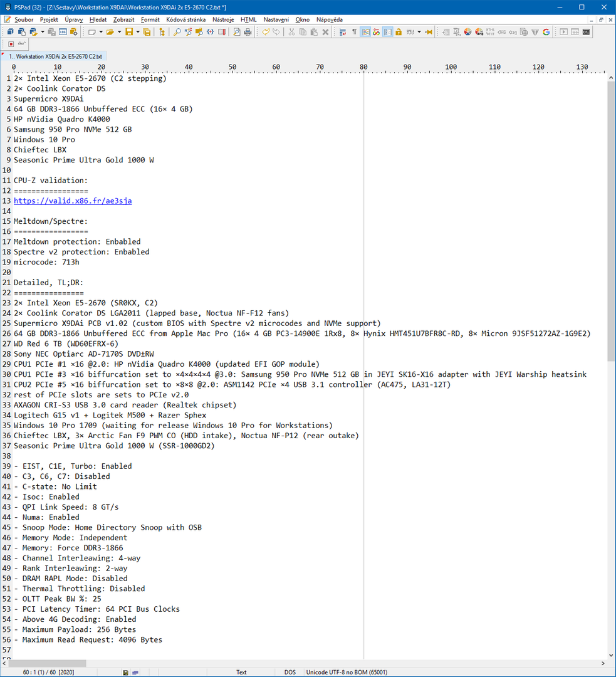Image resolution: width=616 pixels, height=677 pixels.
Task: Open the Úpravy menu
Action: tap(74, 19)
